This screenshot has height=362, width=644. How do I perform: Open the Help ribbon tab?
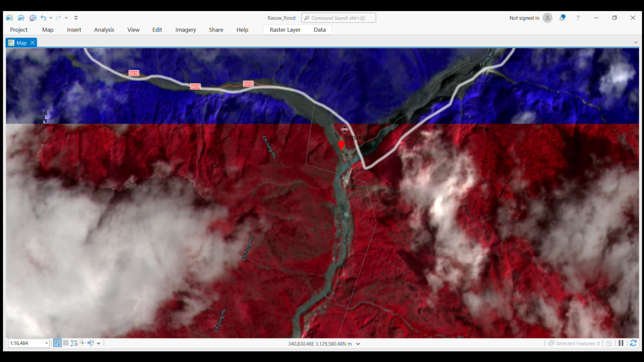242,30
